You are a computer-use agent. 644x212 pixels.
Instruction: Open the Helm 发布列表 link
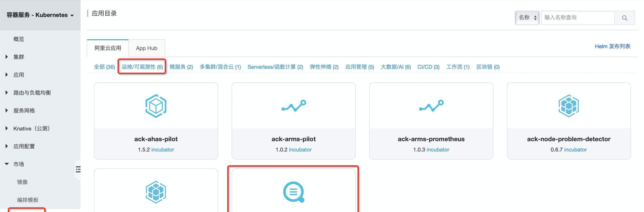[x=612, y=46]
